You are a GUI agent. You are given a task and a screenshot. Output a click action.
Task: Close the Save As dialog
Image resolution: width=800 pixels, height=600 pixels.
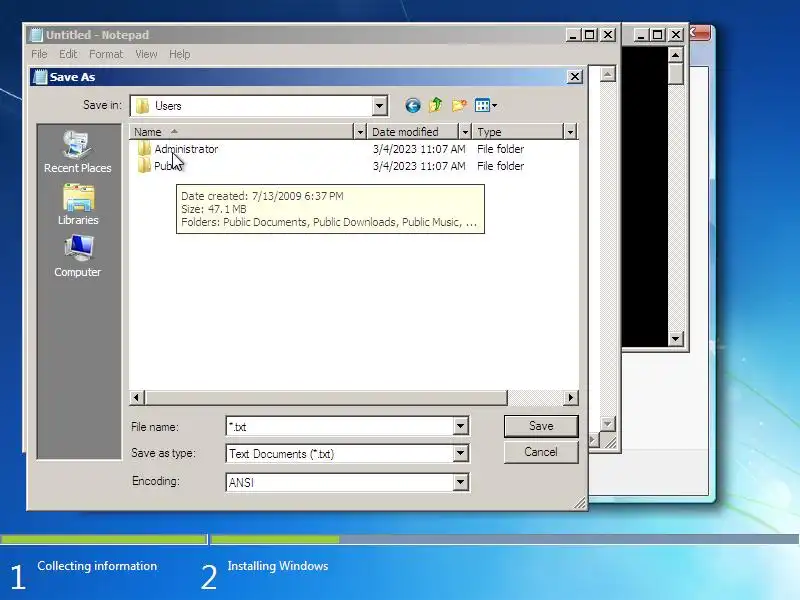(575, 77)
